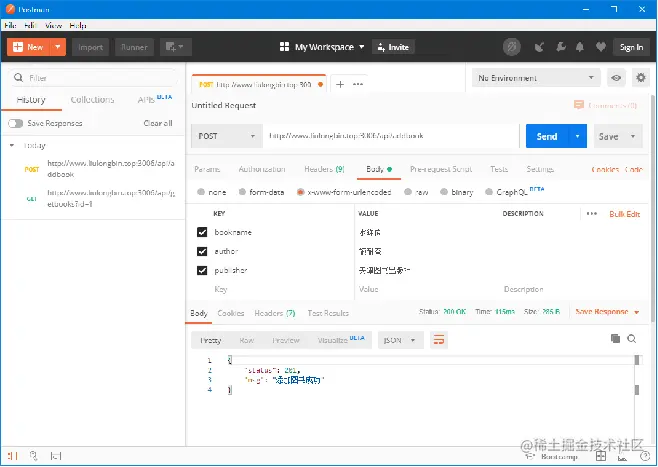Open column options three-dots near Bulk Edit

(592, 214)
